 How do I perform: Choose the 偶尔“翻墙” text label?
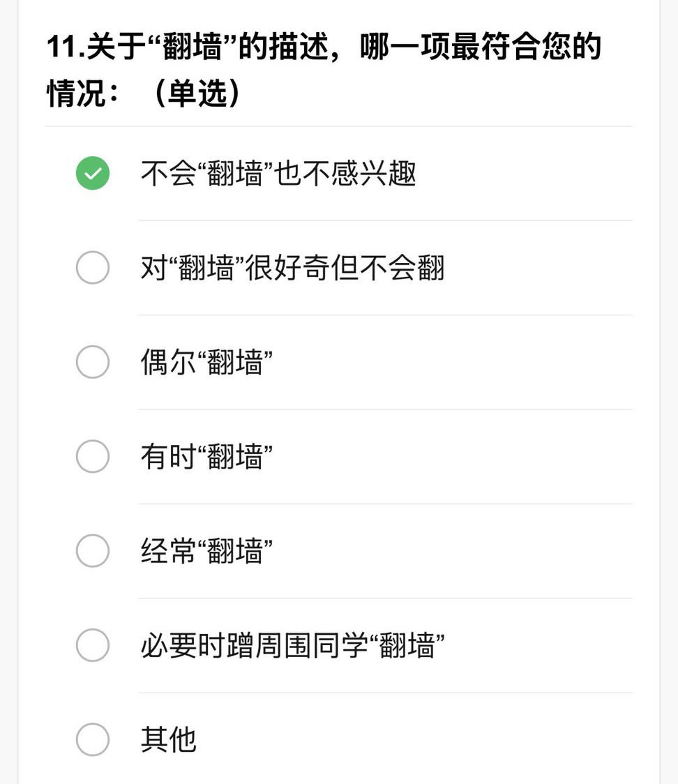(x=206, y=362)
